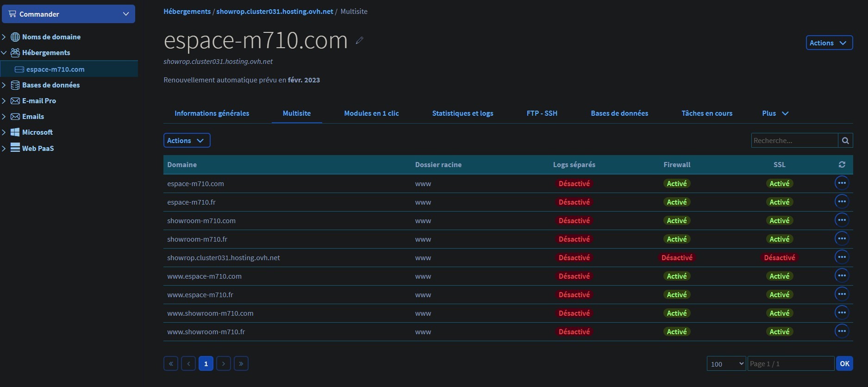Click the pencil edit icon beside espace-m710.com title
Image resolution: width=868 pixels, height=387 pixels.
point(359,41)
